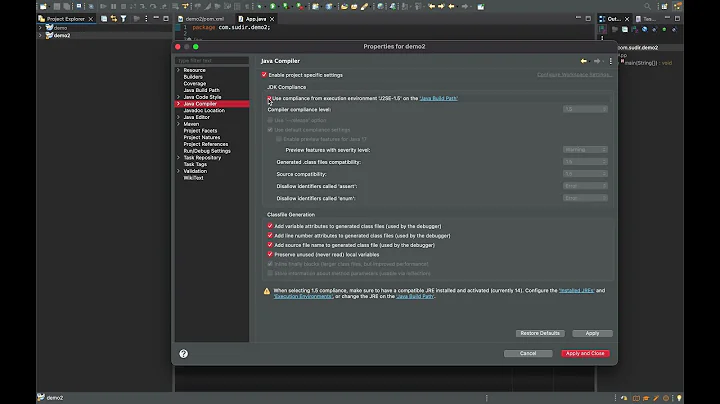Open 'Execution Environments' link in warning
Viewport: 720px width, 404px height.
[303, 297]
